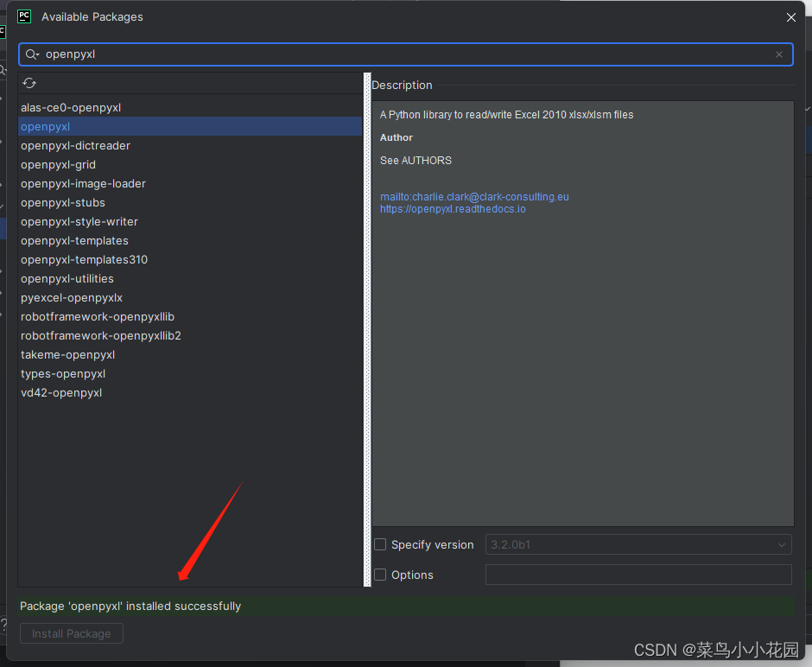Click the 'See AUTHORS' text in description

click(416, 161)
